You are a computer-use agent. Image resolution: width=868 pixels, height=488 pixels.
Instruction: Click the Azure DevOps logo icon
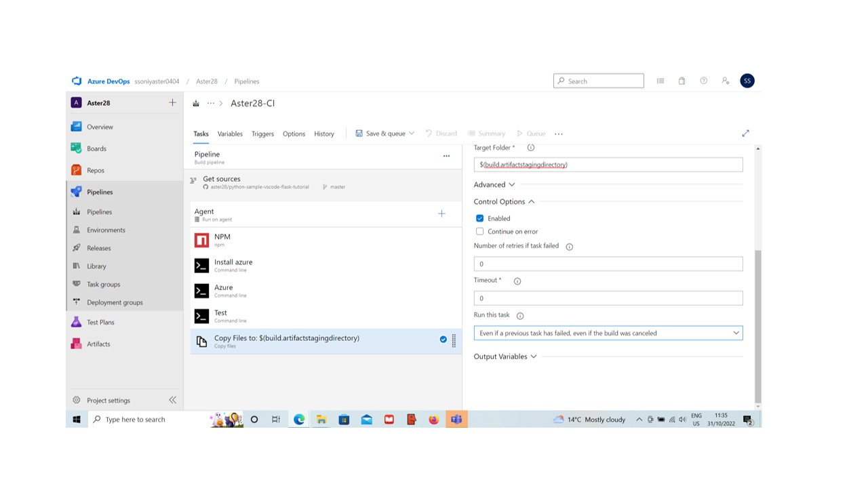[77, 81]
